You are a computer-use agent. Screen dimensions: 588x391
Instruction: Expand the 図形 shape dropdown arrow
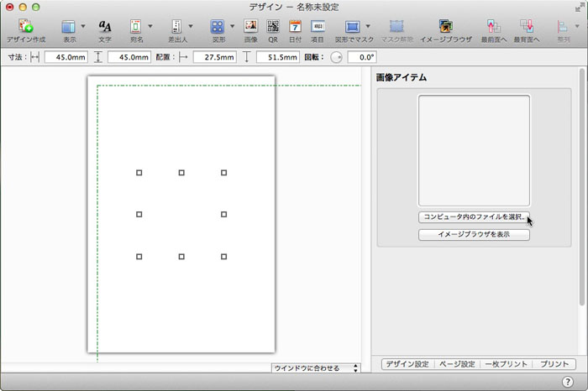(233, 27)
